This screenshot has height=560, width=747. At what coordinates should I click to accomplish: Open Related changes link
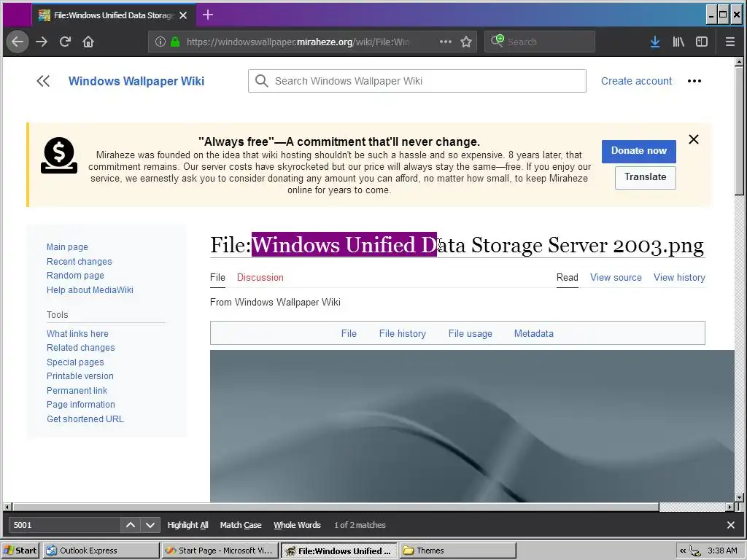coord(80,348)
